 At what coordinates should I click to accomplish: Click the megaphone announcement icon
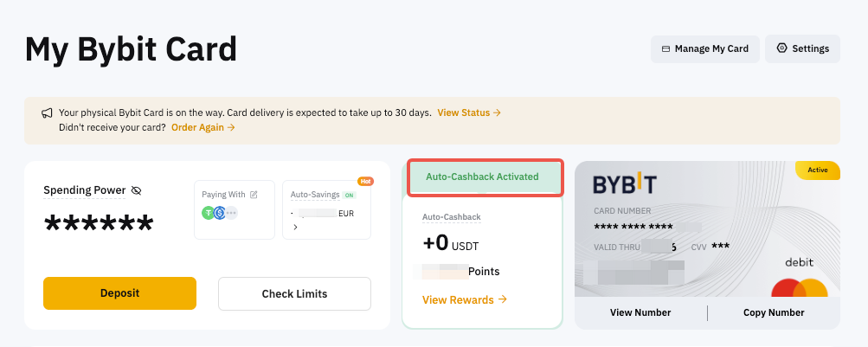[48, 113]
